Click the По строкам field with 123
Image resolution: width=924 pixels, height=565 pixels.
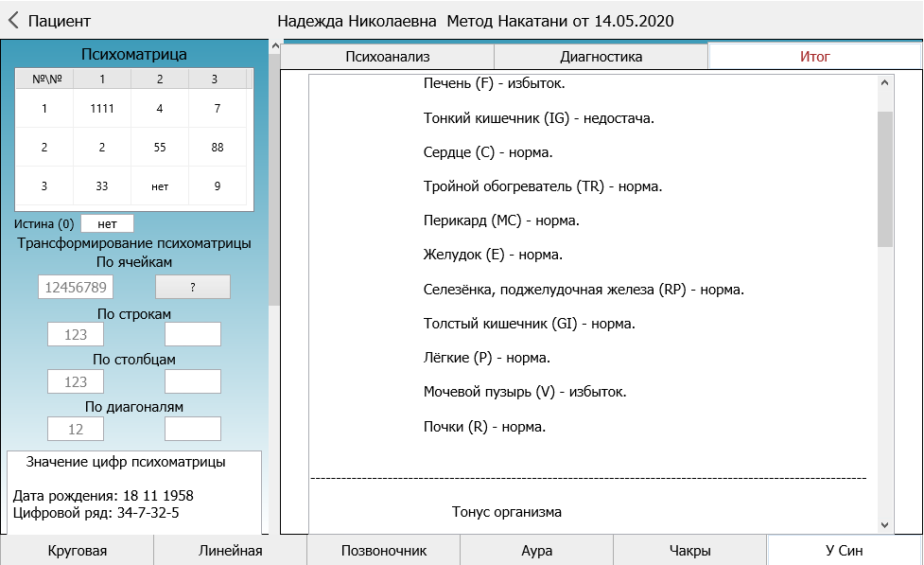tap(76, 334)
